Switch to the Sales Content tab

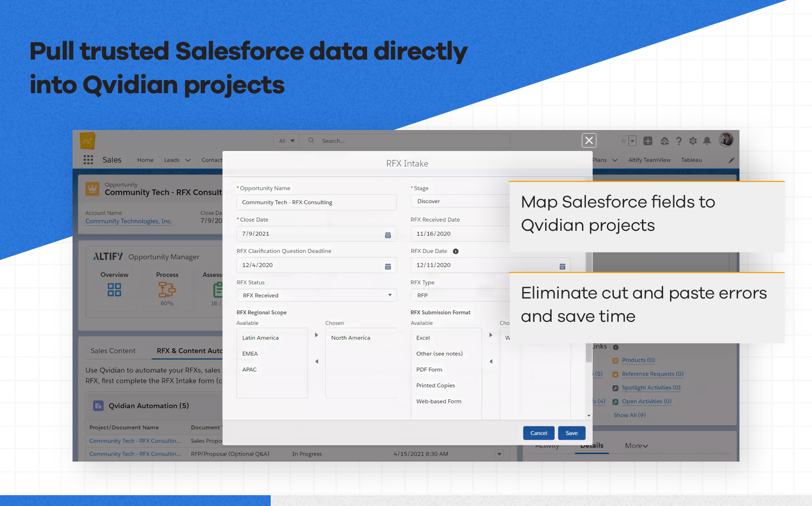tap(113, 351)
